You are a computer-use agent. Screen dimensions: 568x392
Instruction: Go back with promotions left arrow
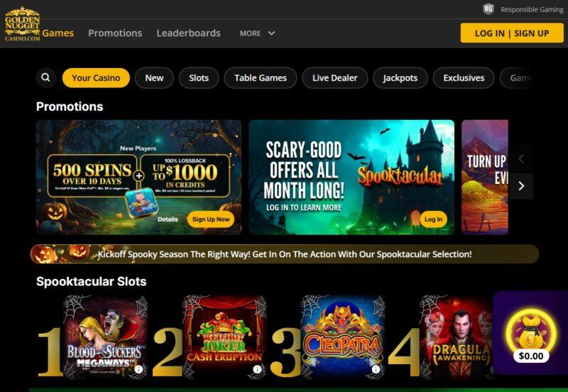point(521,158)
